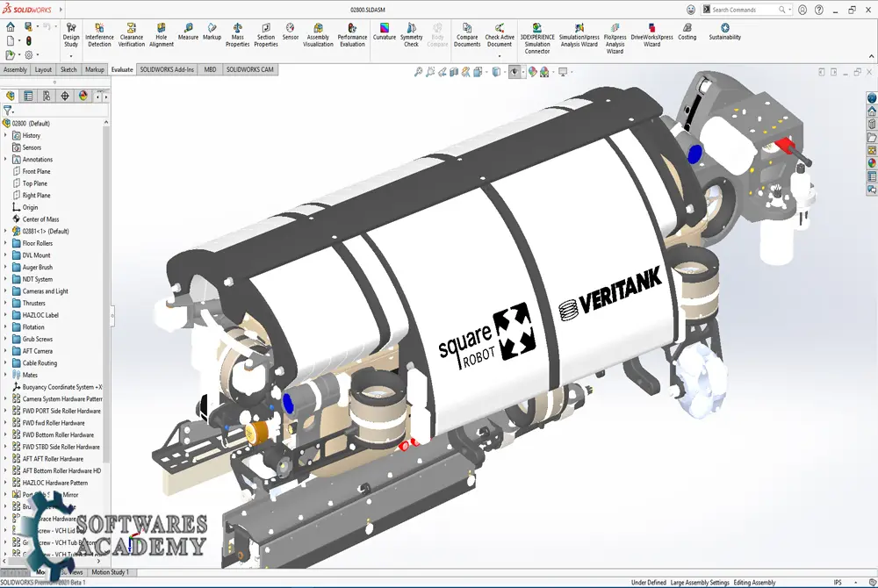This screenshot has height=588, width=878.
Task: Open the Sustainability tool
Action: point(724,32)
